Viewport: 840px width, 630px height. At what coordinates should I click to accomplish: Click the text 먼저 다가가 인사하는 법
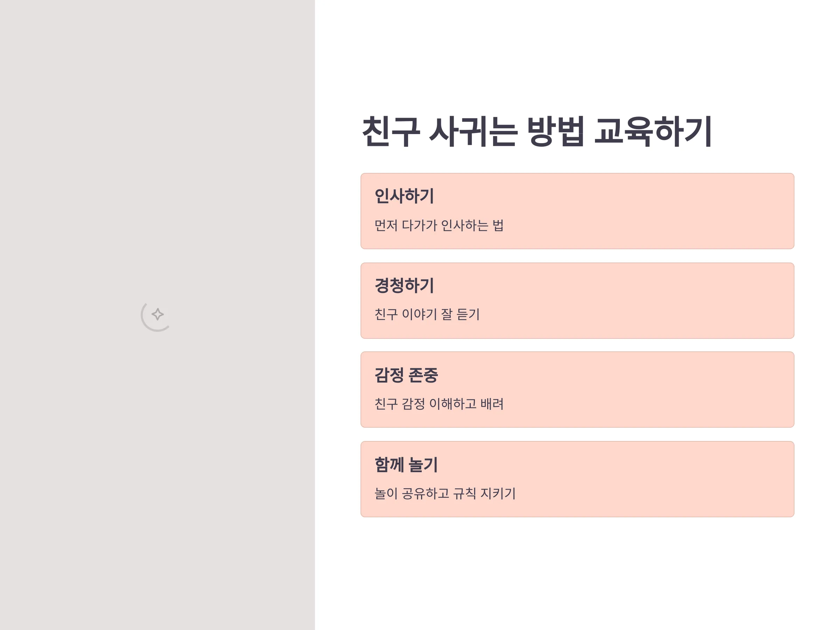439,225
